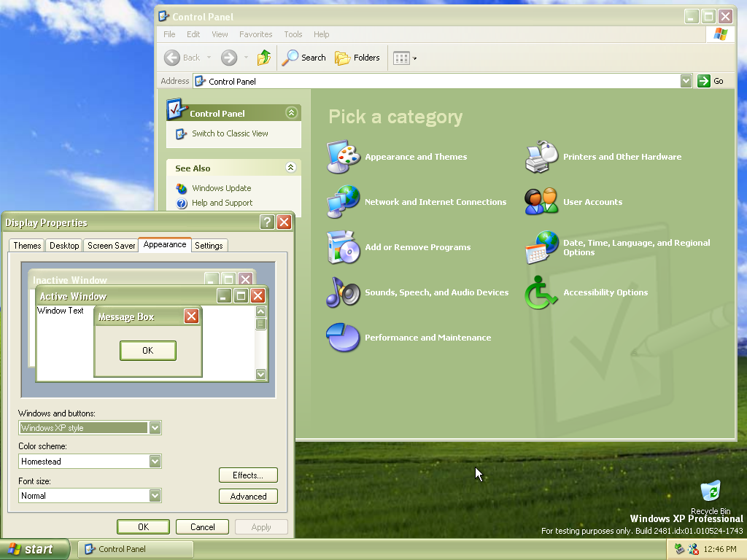Click the Up folder toolbar icon
747x560 pixels.
pyautogui.click(x=264, y=58)
